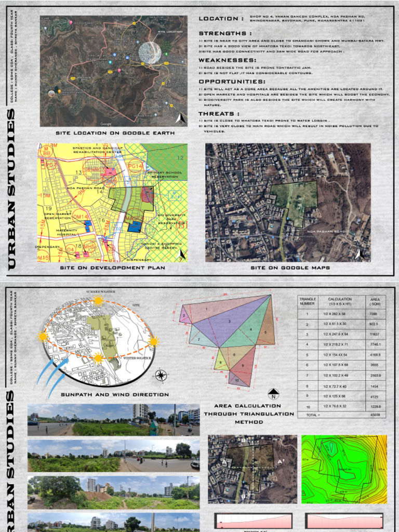Select magenta triangle 2 in triangulation diagram
The height and width of the screenshot is (532, 399).
(x=184, y=315)
